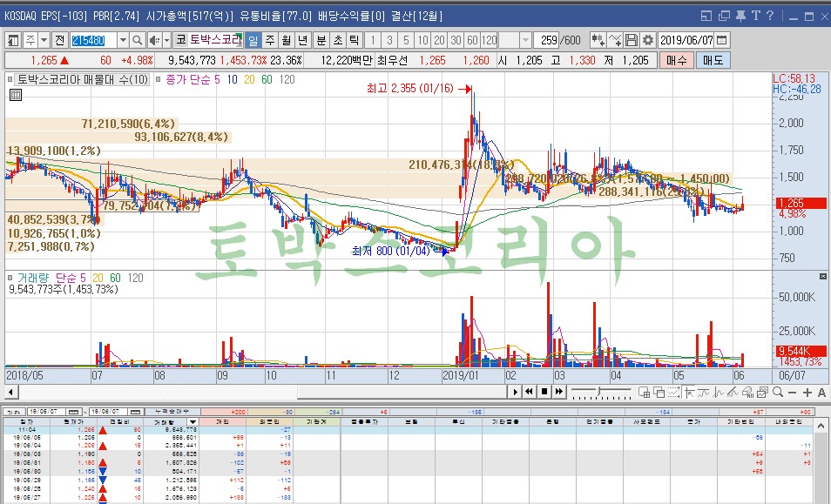Screen dimensions: 831x504
Task: Click the pin icon in title bar
Action: click(x=740, y=16)
